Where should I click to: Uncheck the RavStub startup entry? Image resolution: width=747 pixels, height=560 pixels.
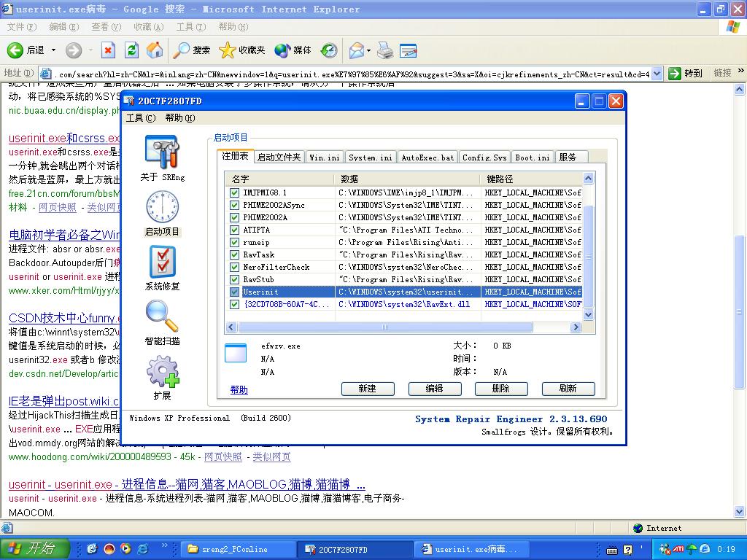pos(234,279)
